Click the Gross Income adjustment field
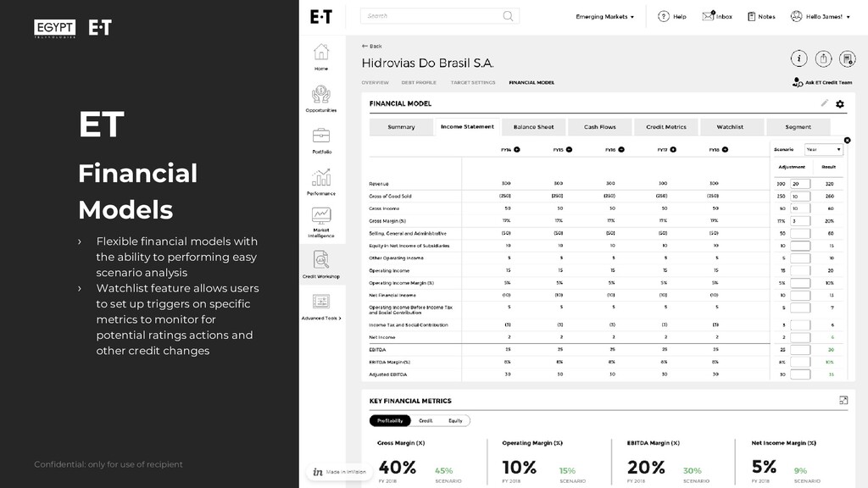 [800, 208]
